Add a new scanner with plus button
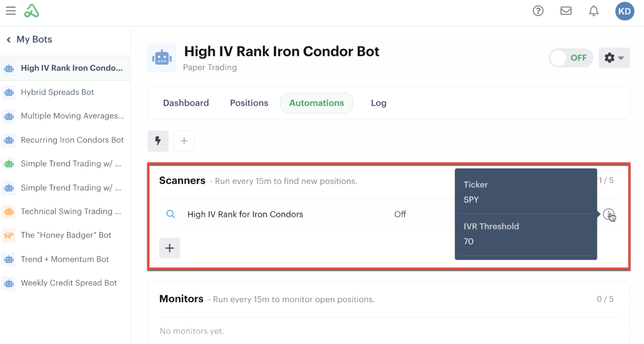The width and height of the screenshot is (644, 344). pos(169,248)
